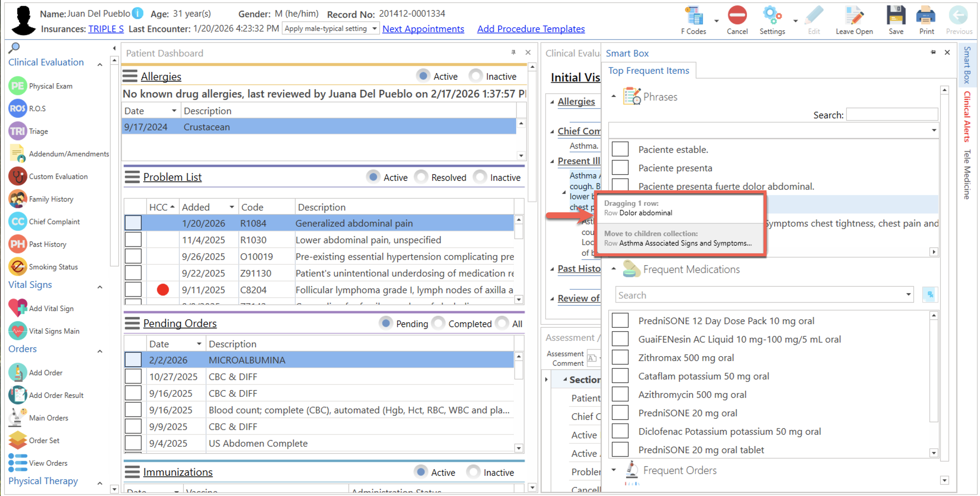The width and height of the screenshot is (980, 496).
Task: Select Resolved radio in Problem List
Action: coord(421,177)
